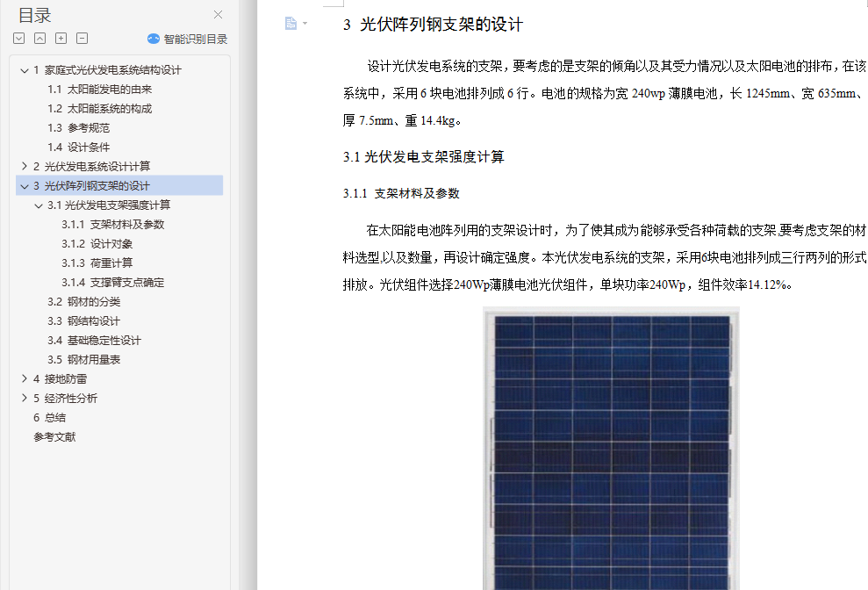Expand chapter 5 经济性分析
The width and height of the screenshot is (868, 590).
25,399
